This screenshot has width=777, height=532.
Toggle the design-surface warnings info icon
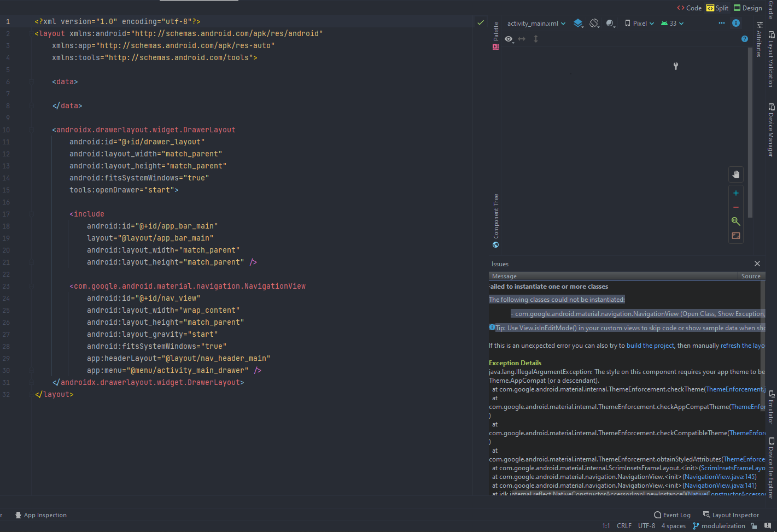tap(735, 23)
